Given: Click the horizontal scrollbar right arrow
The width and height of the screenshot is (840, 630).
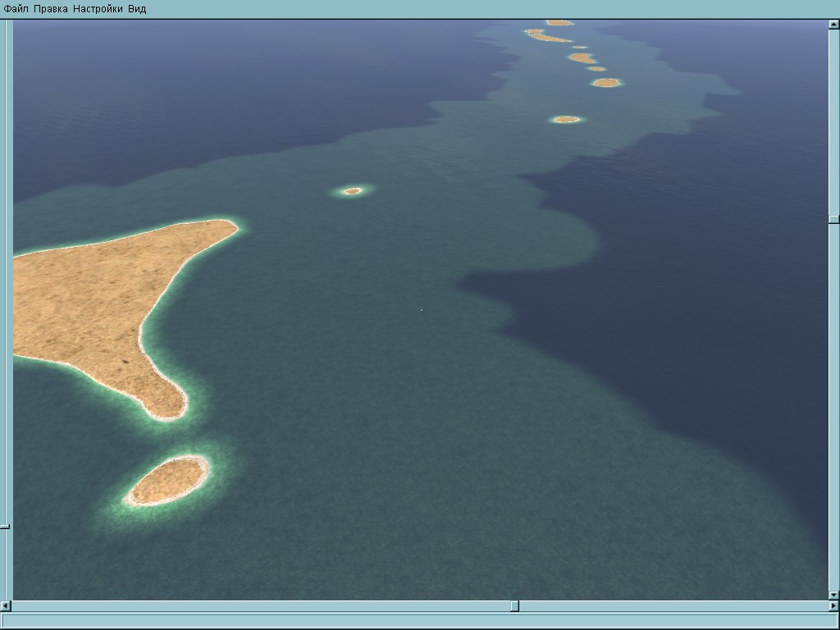Looking at the screenshot, I should pos(834,606).
